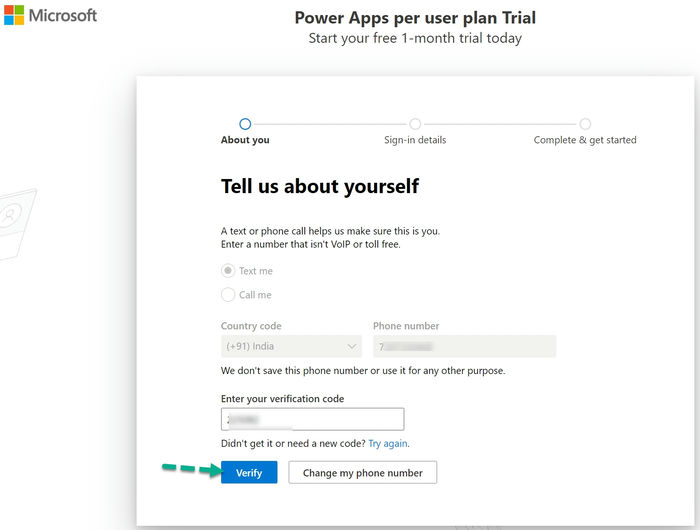Click the Text me label
The height and width of the screenshot is (530, 700).
point(256,271)
